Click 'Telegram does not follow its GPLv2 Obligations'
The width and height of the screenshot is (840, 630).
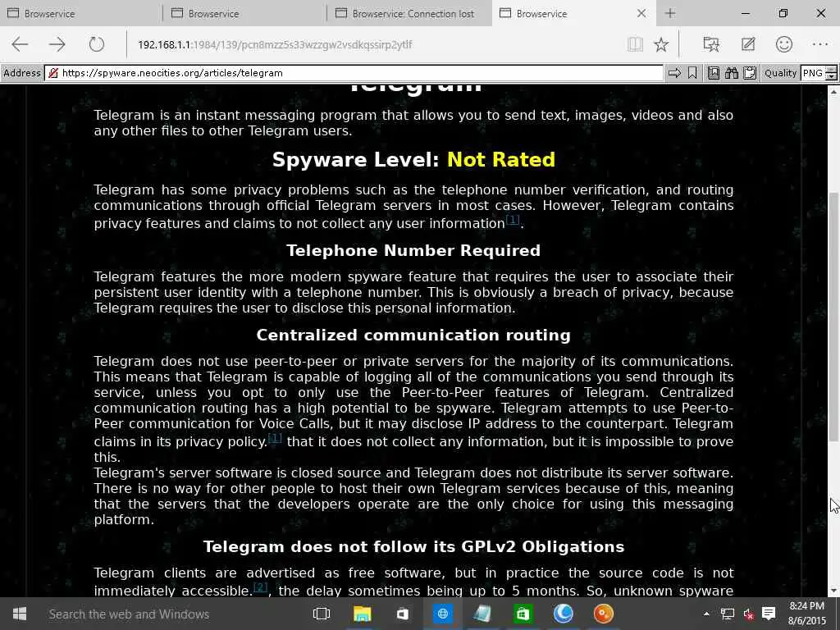click(x=413, y=546)
